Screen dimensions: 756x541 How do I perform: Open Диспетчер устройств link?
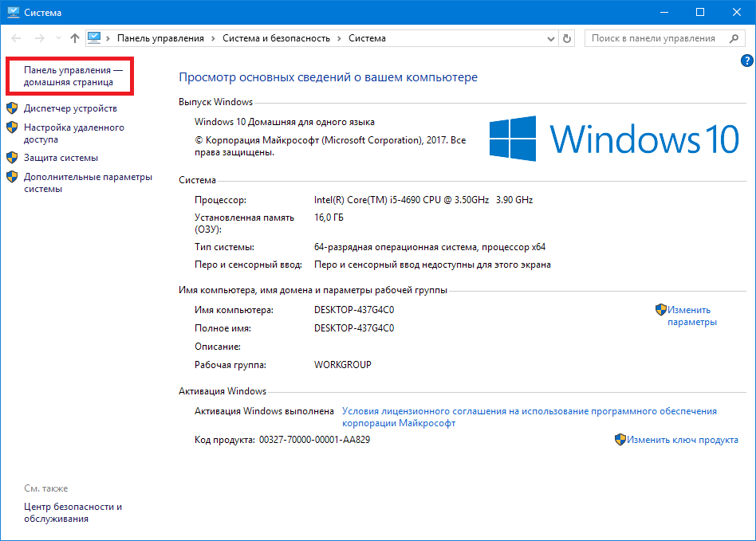(70, 108)
